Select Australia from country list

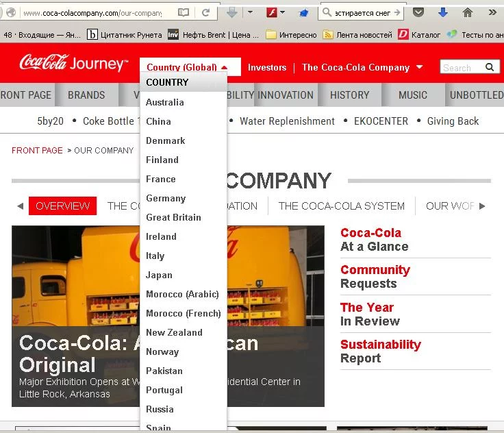[x=165, y=102]
